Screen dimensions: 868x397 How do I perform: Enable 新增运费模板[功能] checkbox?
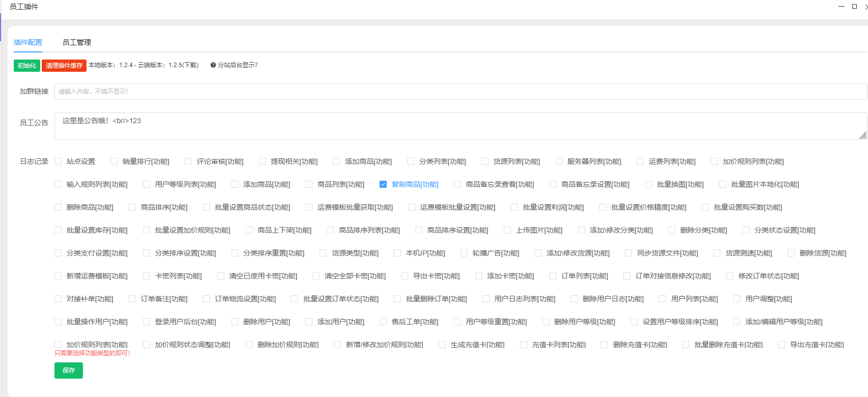[x=58, y=276]
